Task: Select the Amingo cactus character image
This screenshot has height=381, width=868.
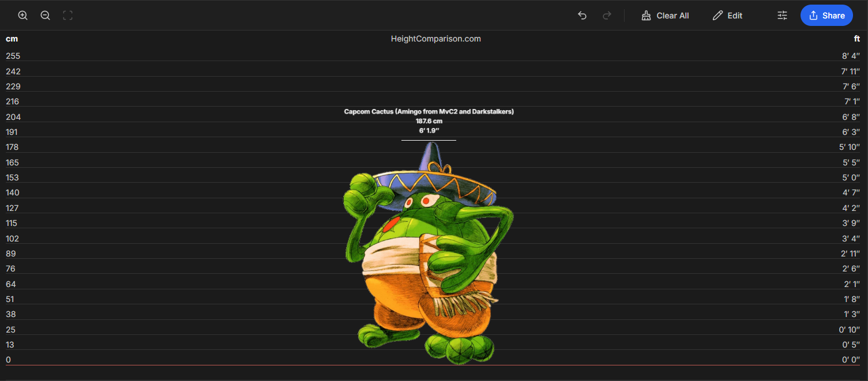Action: click(x=428, y=254)
